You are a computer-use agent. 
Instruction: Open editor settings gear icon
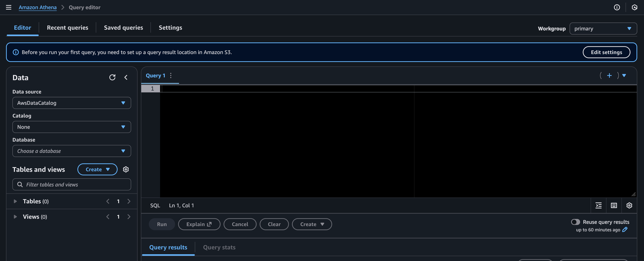coord(630,205)
